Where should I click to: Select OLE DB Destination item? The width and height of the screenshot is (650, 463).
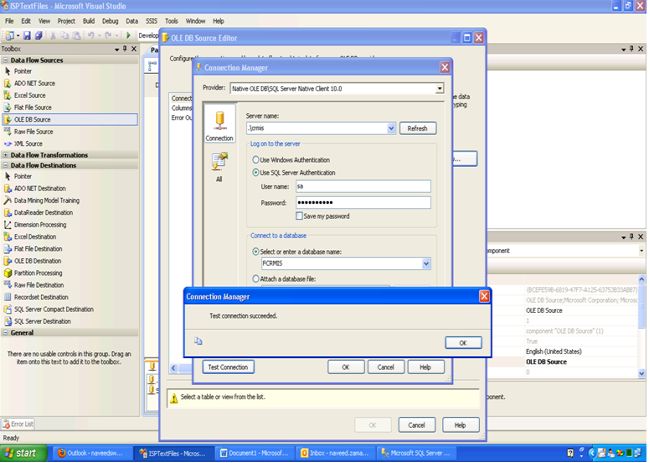coord(37,261)
